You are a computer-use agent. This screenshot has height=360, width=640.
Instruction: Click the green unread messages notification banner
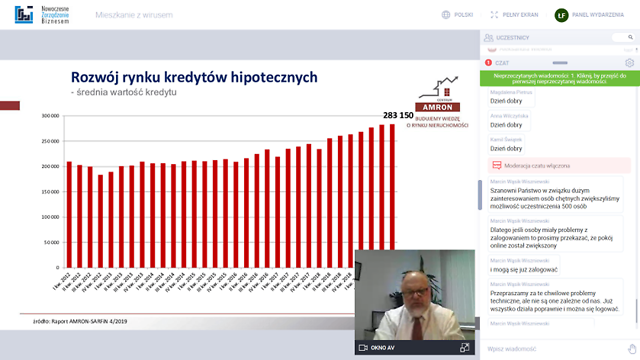(560, 78)
